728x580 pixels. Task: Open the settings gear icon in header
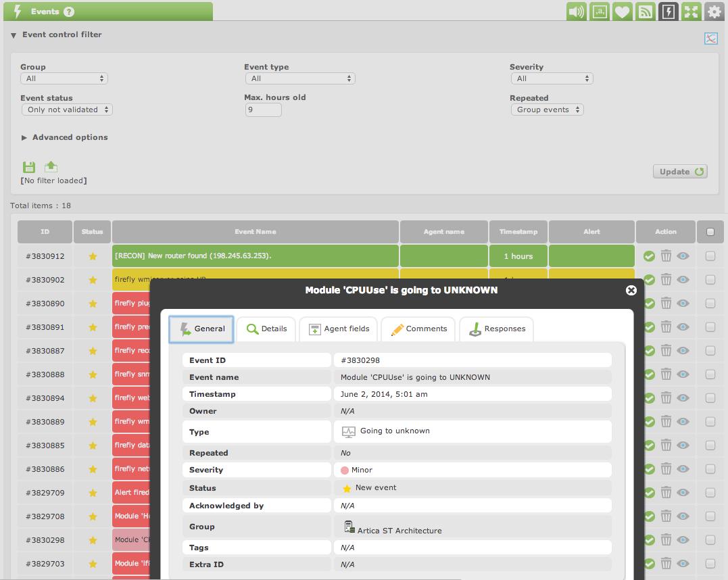[714, 11]
